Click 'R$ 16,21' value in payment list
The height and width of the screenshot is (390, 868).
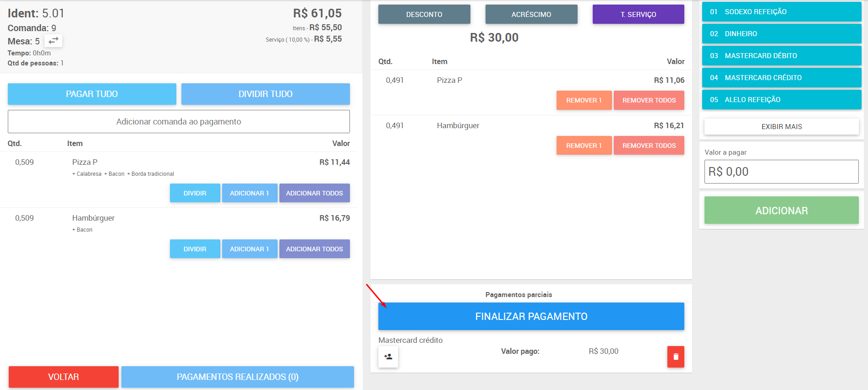coord(669,125)
